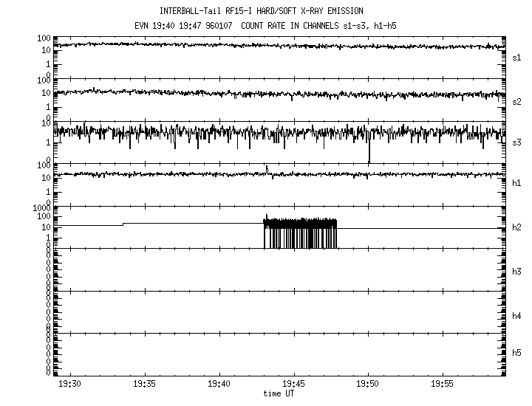Click the s3 channel label
The height and width of the screenshot is (406, 532).
(516, 142)
